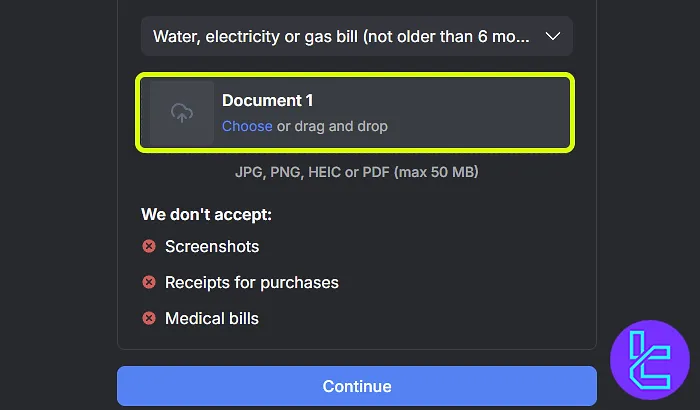The height and width of the screenshot is (410, 700).
Task: Click the Medical bills text
Action: (212, 318)
